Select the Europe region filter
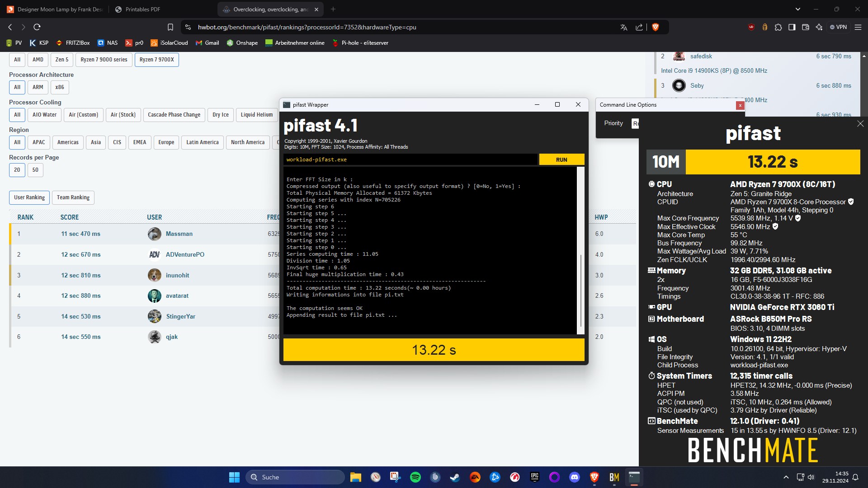This screenshot has height=488, width=868. (x=166, y=142)
